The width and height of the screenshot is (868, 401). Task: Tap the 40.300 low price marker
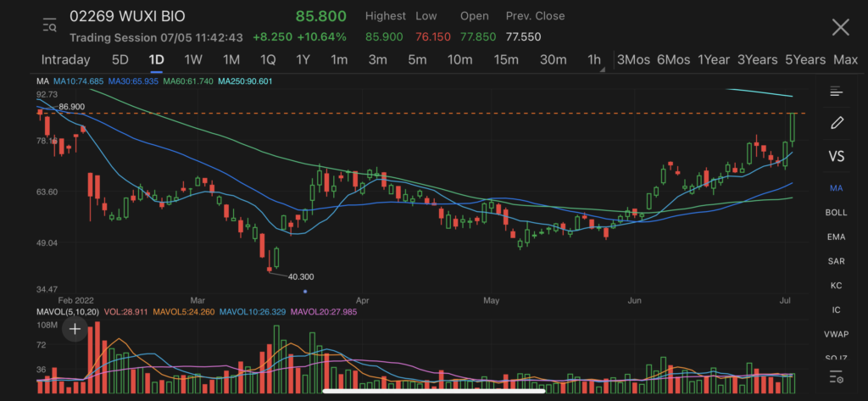301,276
